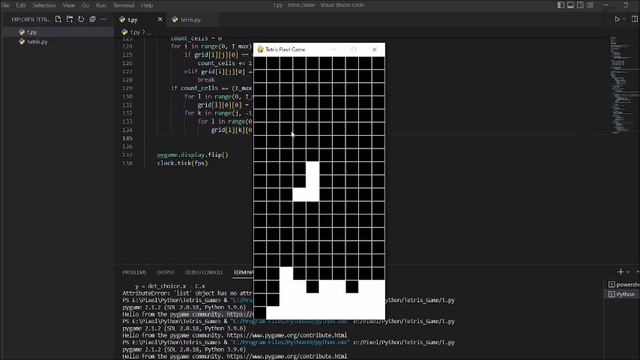This screenshot has width=640, height=360.
Task: Open the File menu
Action: [x=5, y=5]
